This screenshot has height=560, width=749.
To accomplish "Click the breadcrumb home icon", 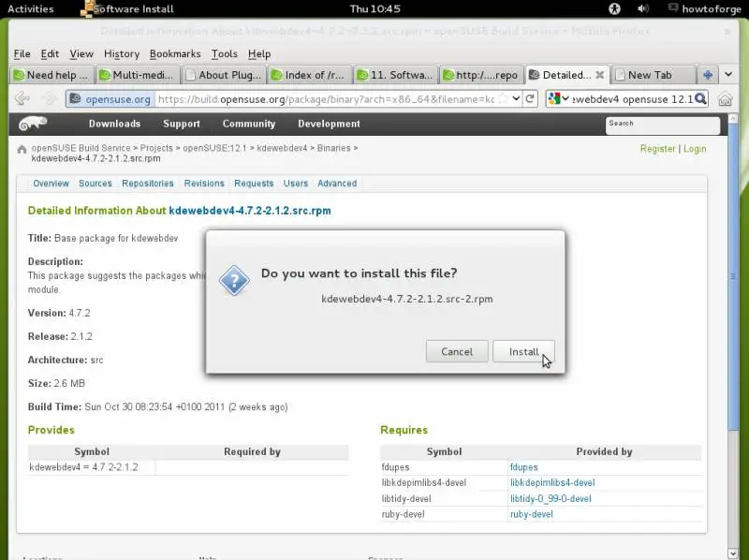I will point(22,149).
